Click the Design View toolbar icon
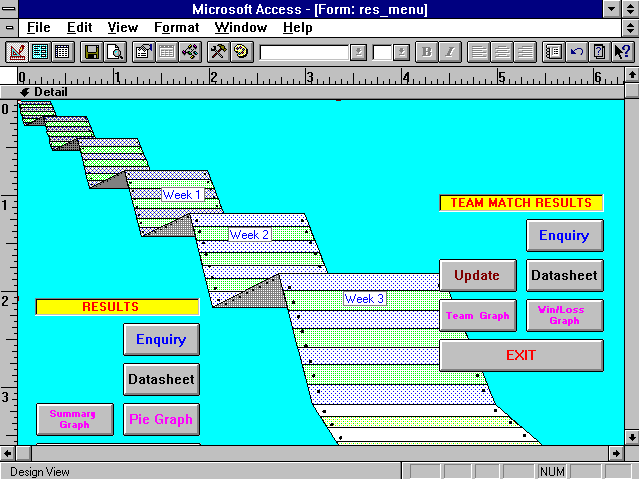Screen dimensions: 639x479 coord(17,51)
